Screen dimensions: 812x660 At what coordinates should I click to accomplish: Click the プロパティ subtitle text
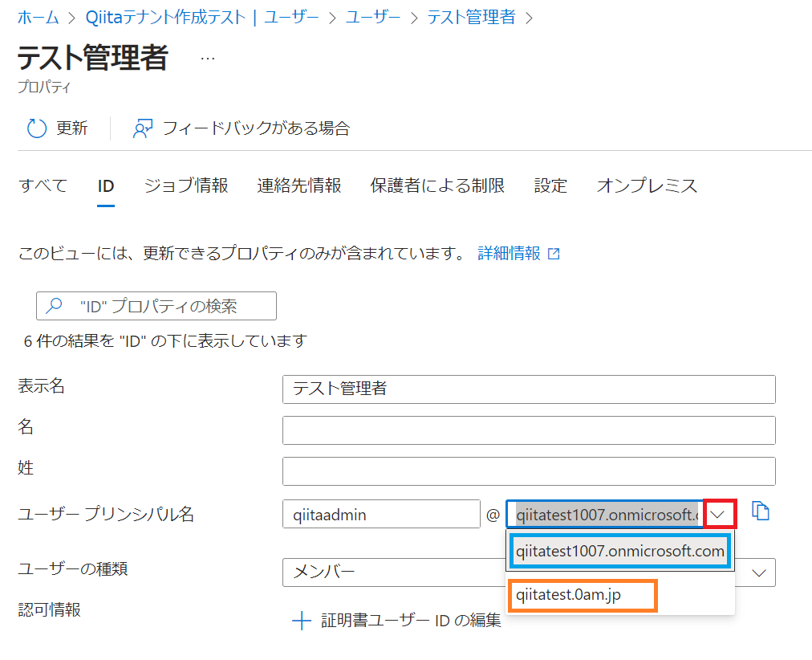click(x=44, y=87)
